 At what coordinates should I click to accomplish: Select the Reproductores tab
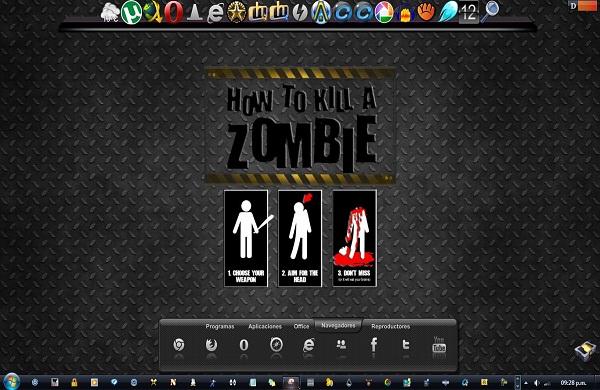click(390, 326)
